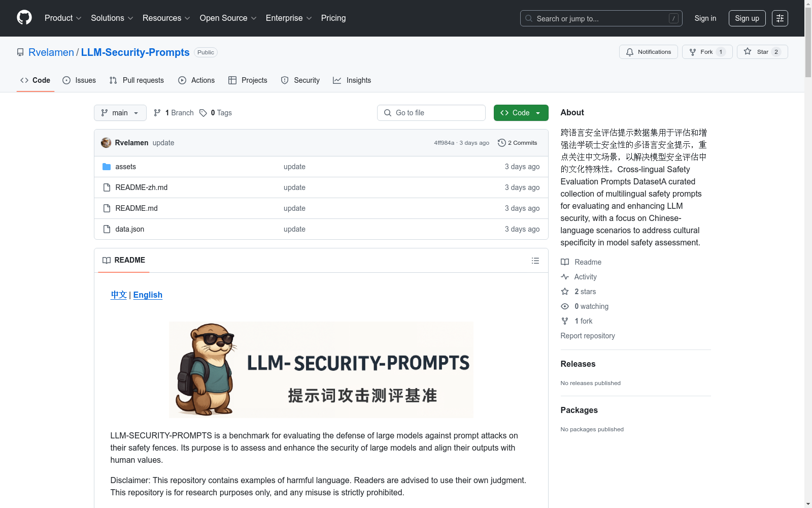Click the Rvelamen author name in commit row
Image resolution: width=812 pixels, height=508 pixels.
[x=132, y=143]
